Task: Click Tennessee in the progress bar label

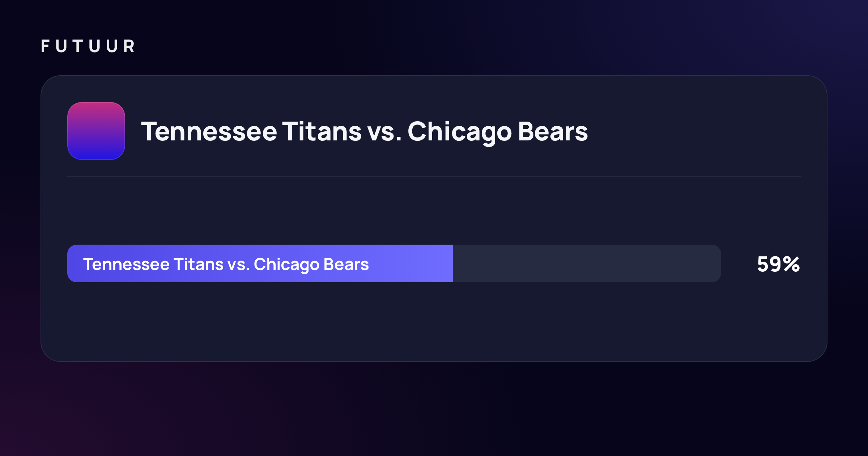Action: click(126, 264)
